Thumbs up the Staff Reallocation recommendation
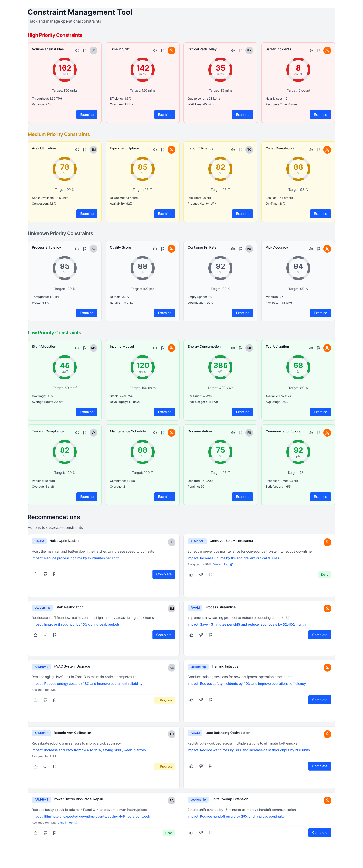Screen dimensions: 363x868 tap(35, 635)
